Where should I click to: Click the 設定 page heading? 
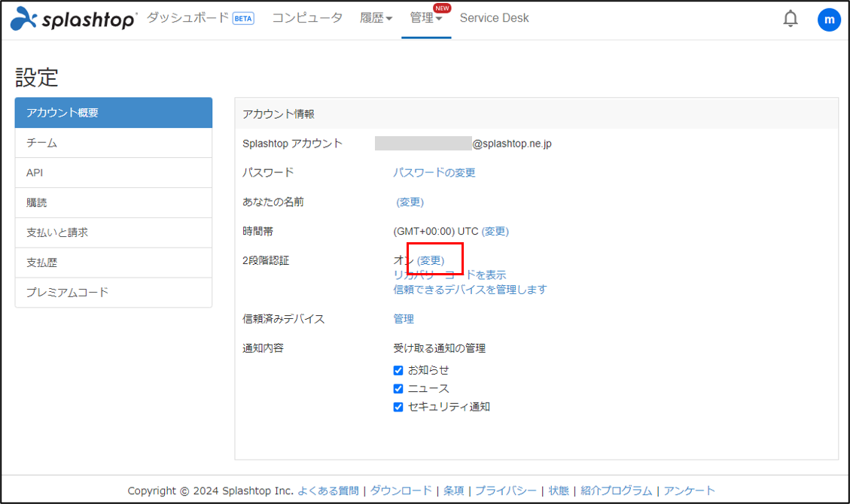pos(36,77)
